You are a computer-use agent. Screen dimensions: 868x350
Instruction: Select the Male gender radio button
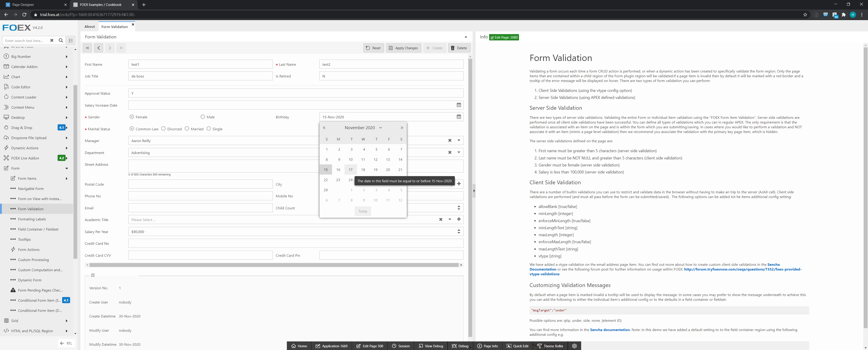(x=203, y=117)
